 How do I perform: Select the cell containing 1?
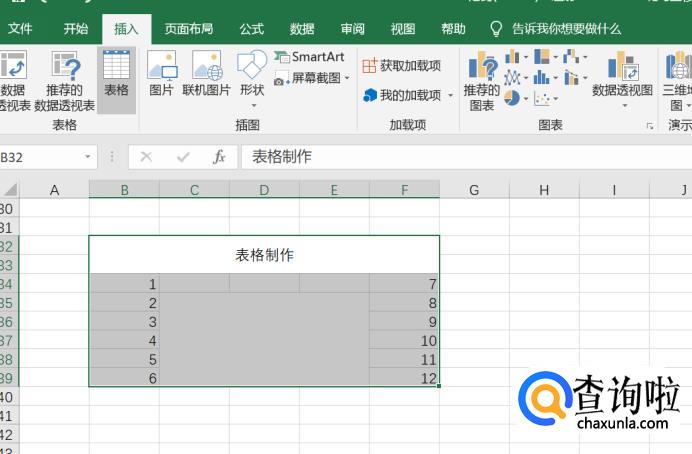click(x=124, y=283)
